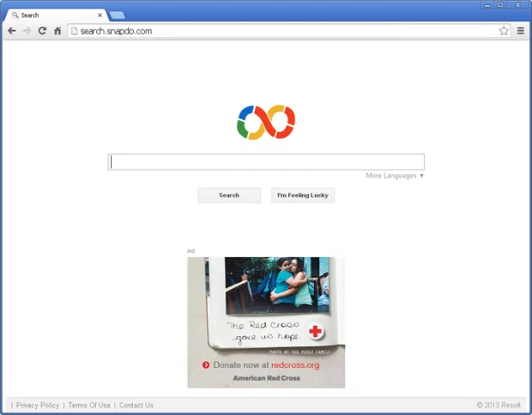Expand the More Languages dropdown
The width and height of the screenshot is (532, 415).
click(395, 176)
